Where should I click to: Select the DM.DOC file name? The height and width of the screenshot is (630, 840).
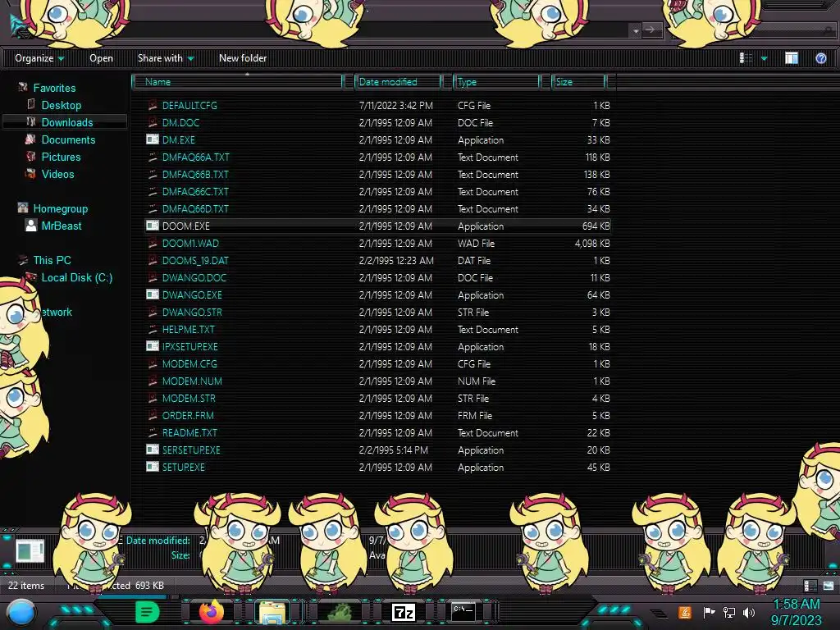click(180, 123)
